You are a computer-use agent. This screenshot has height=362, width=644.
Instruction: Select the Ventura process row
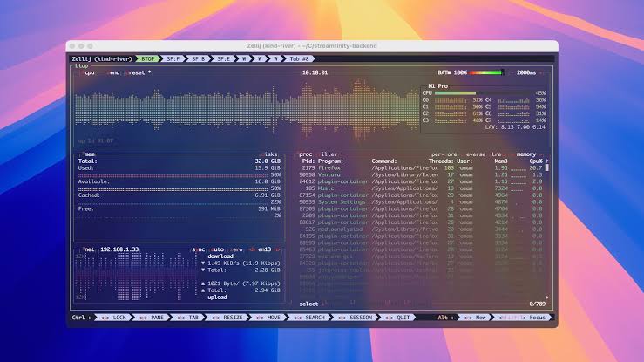pyautogui.click(x=421, y=174)
